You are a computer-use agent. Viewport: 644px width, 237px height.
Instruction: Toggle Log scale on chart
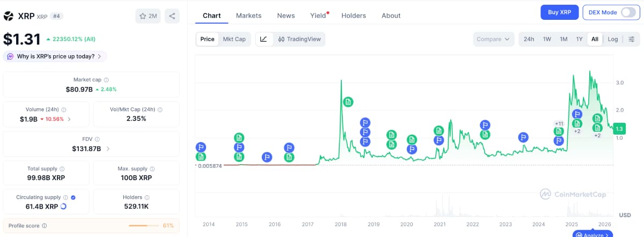[x=612, y=39]
